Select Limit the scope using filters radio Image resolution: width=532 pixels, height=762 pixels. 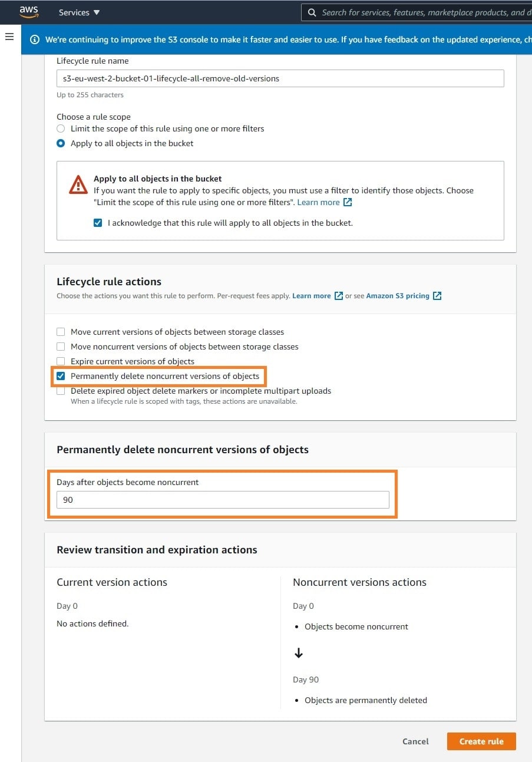click(61, 128)
